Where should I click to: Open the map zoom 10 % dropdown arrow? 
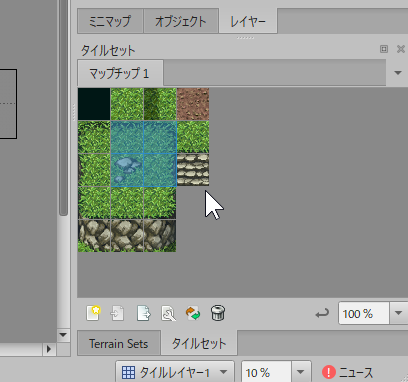[301, 372]
